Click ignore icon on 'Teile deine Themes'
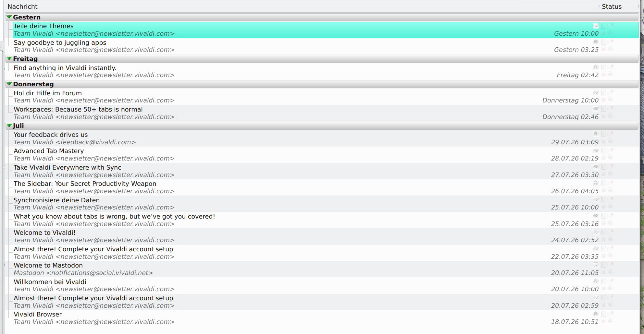Screen dimensions: 644x334 [604, 33]
